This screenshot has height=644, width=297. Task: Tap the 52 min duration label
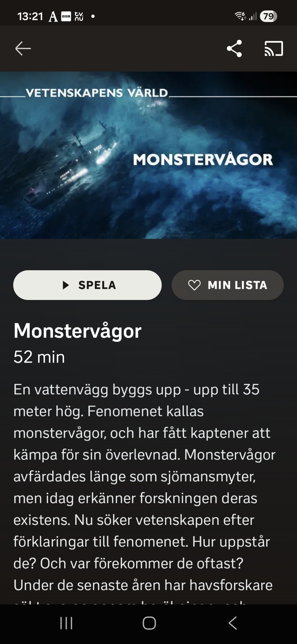[39, 357]
